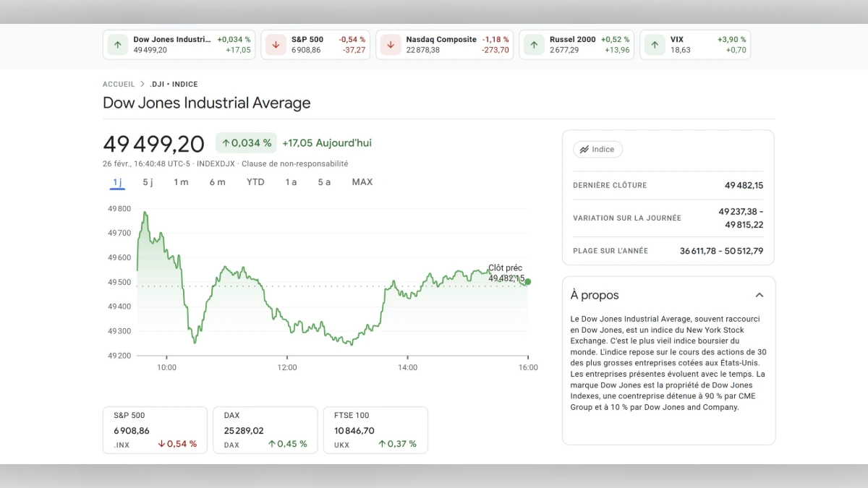Click the chevron after ACCUEIL breadcrumb

click(142, 84)
